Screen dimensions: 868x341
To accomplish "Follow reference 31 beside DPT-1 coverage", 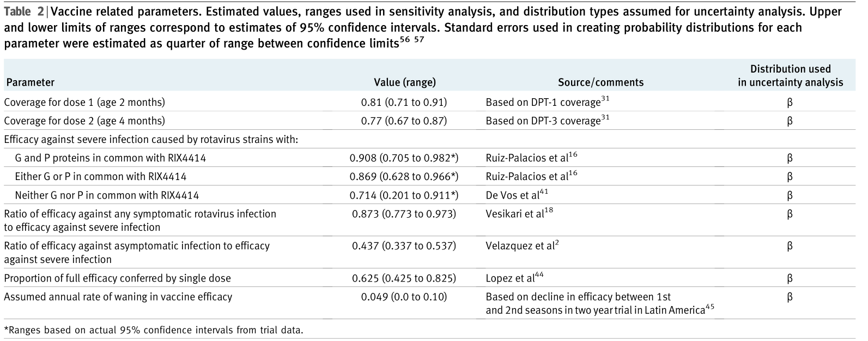I will coord(605,99).
